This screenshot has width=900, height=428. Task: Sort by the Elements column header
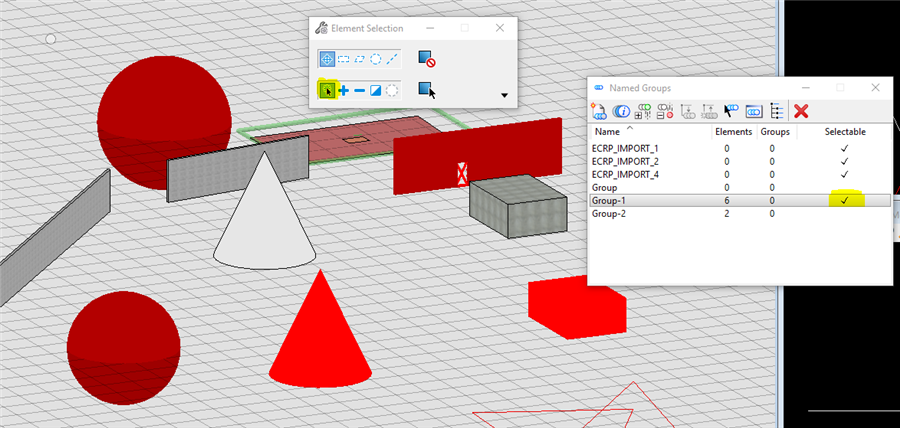click(x=733, y=131)
